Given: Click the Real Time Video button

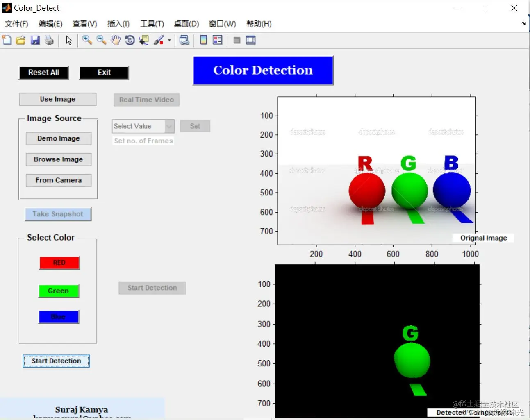Looking at the screenshot, I should (x=147, y=100).
